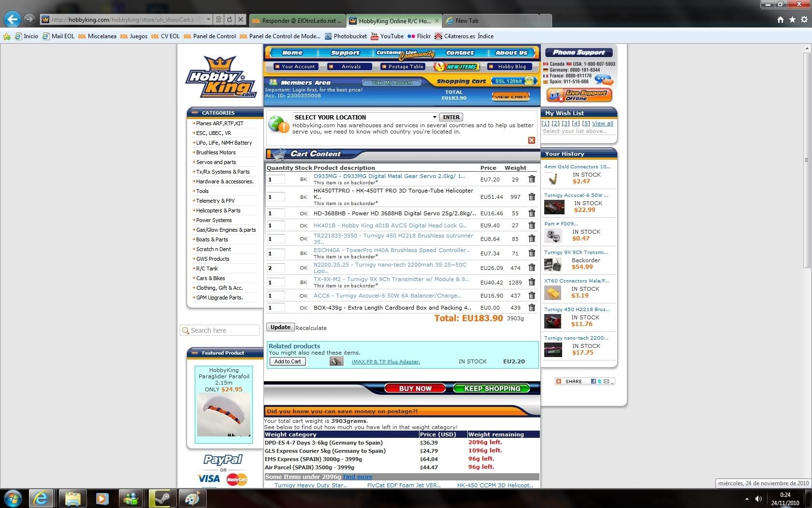Image resolution: width=812 pixels, height=508 pixels.
Task: Refresh the page using the reload icon
Action: coord(230,20)
